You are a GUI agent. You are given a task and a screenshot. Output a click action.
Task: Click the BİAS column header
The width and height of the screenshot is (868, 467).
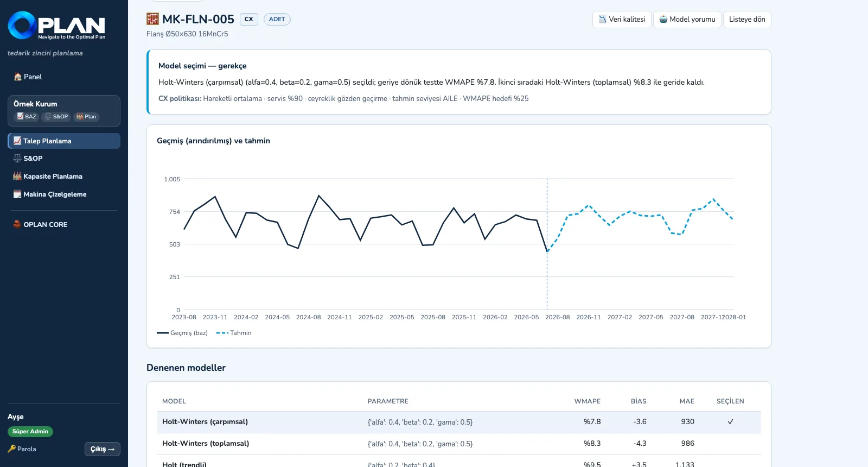coord(639,401)
